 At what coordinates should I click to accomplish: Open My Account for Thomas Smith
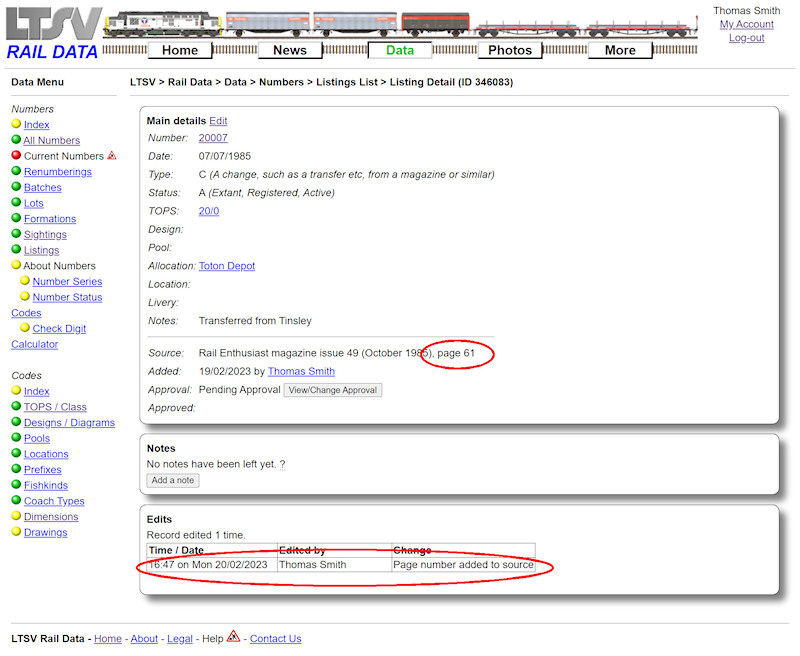coord(747,24)
